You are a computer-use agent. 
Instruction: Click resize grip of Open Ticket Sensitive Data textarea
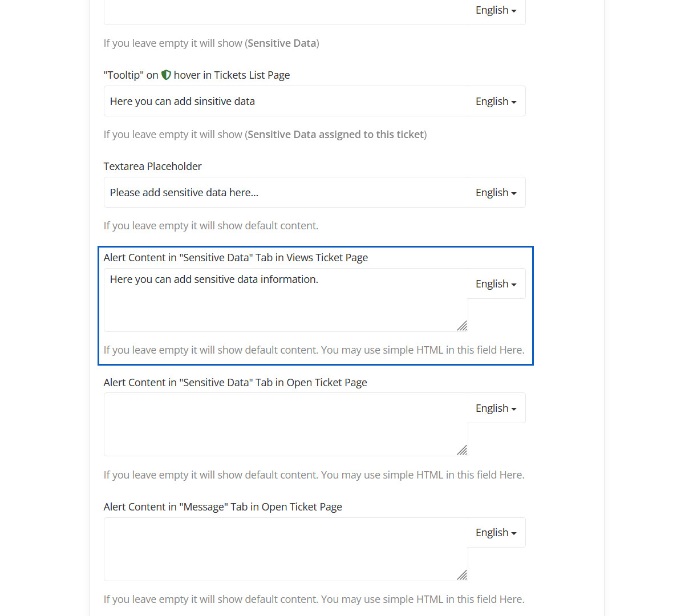tap(462, 450)
